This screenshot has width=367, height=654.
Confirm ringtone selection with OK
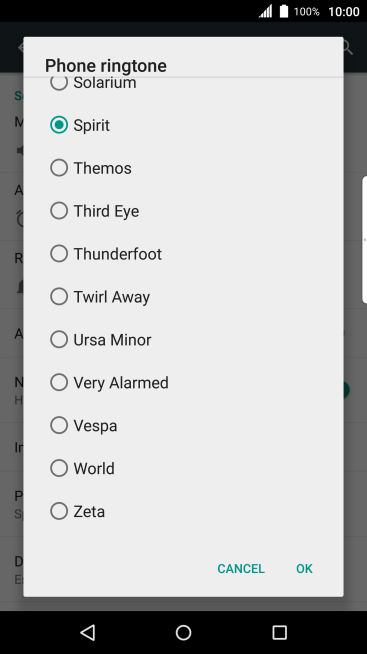[x=304, y=568]
